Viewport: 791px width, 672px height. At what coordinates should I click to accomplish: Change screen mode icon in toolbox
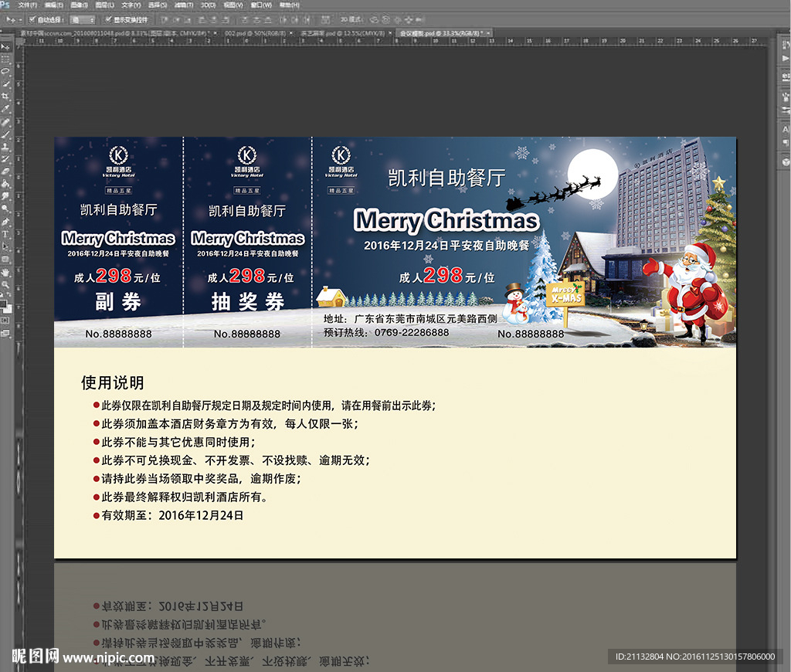[x=5, y=334]
